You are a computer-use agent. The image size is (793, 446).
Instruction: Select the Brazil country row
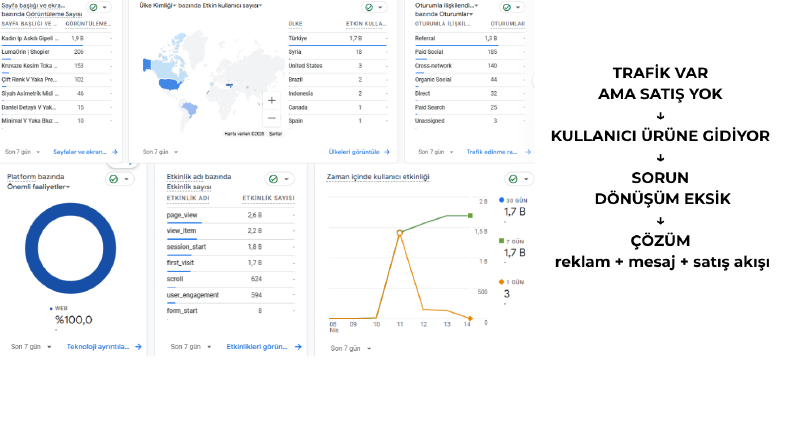click(338, 79)
